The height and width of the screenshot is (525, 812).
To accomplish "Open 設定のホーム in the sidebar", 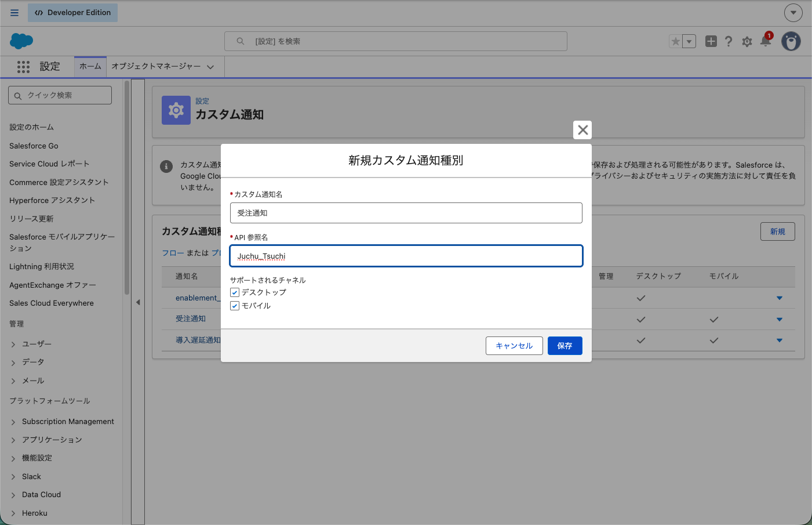I will (x=31, y=127).
